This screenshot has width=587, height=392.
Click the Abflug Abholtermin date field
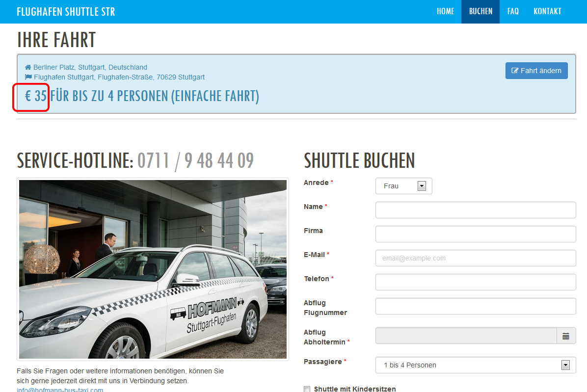point(466,336)
